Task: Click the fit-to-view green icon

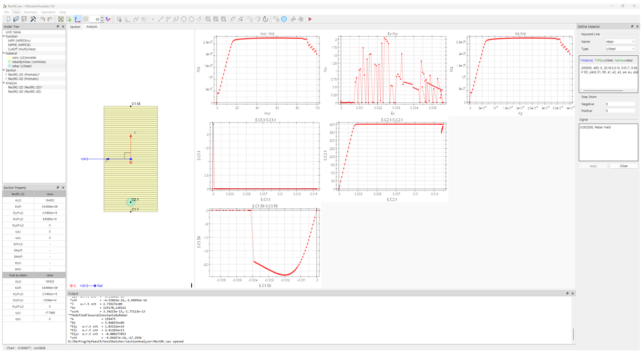Action: 61,19
